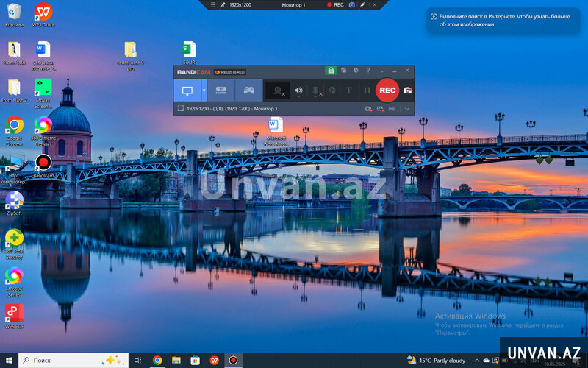The width and height of the screenshot is (588, 368).
Task: Select Movavi Screen Recorder desktop shortcut
Action: (43, 93)
